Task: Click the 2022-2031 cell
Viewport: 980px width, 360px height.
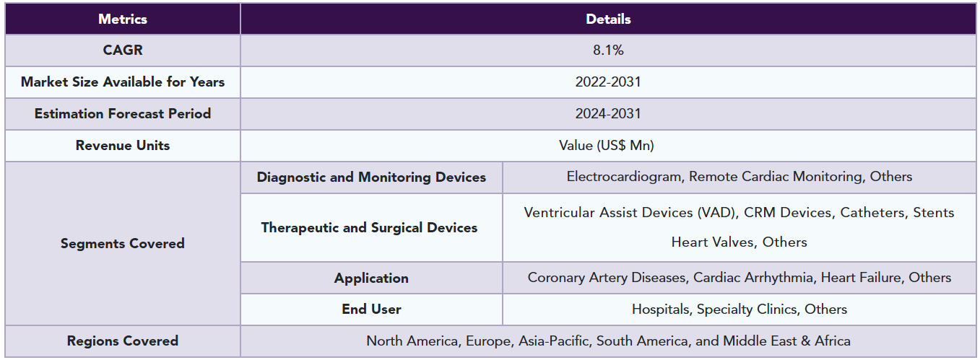Action: pyautogui.click(x=608, y=82)
